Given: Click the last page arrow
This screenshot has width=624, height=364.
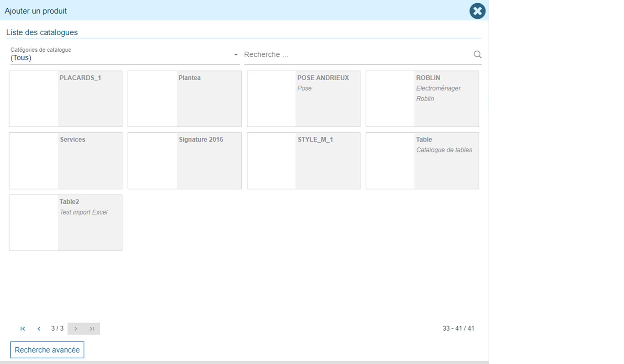Looking at the screenshot, I should pyautogui.click(x=92, y=329).
